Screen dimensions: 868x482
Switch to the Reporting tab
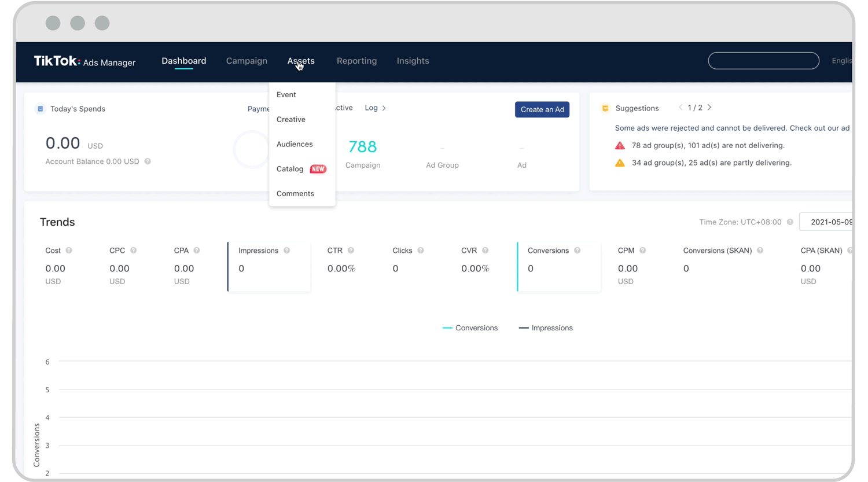tap(356, 61)
